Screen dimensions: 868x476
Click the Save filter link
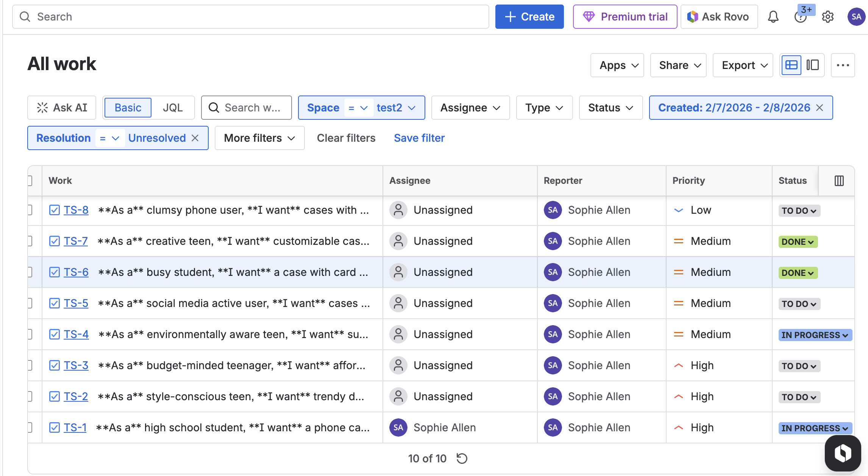(x=419, y=138)
